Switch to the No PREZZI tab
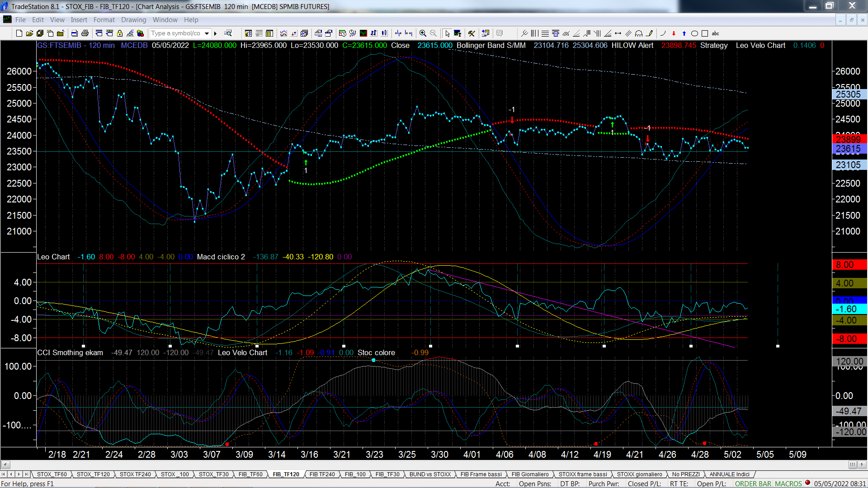868x488 pixels. click(x=685, y=474)
